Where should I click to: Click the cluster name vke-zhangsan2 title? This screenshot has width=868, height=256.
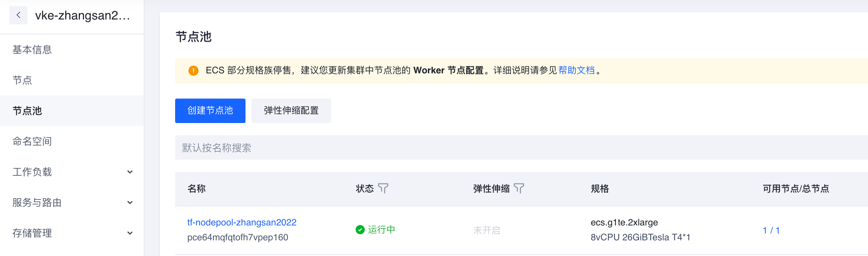point(83,15)
